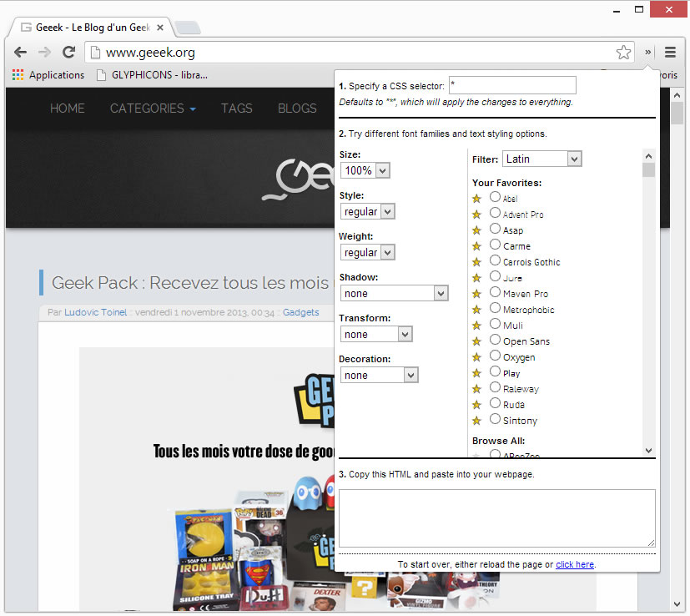The image size is (690, 616).
Task: Open the Transform dropdown
Action: (x=376, y=334)
